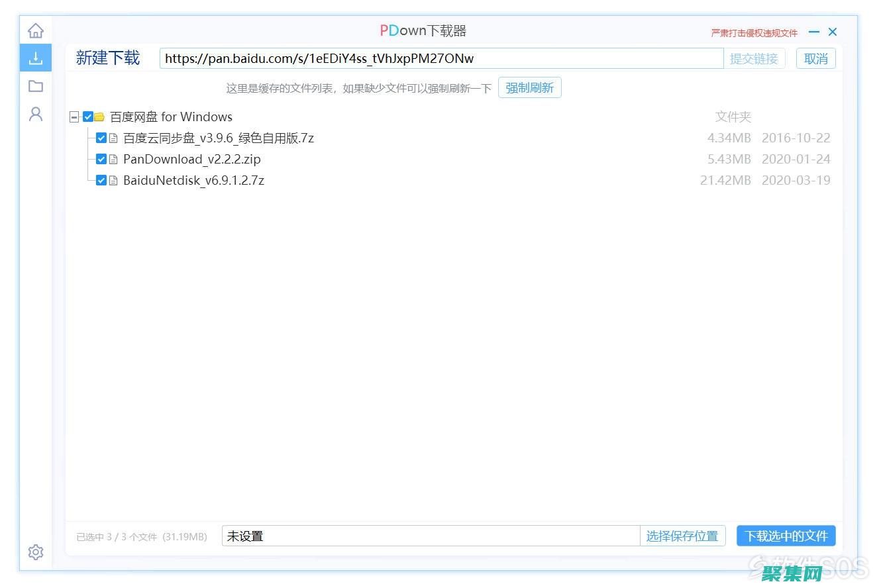Uncheck the 百度云同步盘_v3.9.6 file checkbox
Screen dimensions: 881x588
click(101, 138)
